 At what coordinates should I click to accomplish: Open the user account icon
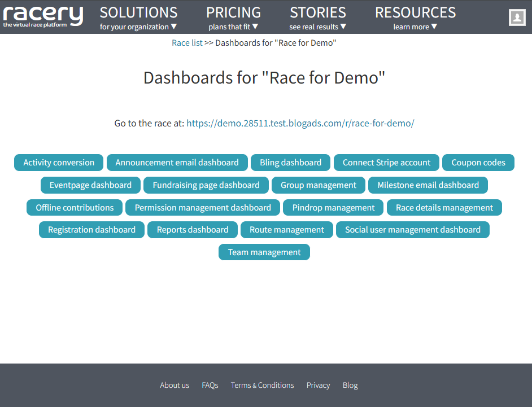517,17
